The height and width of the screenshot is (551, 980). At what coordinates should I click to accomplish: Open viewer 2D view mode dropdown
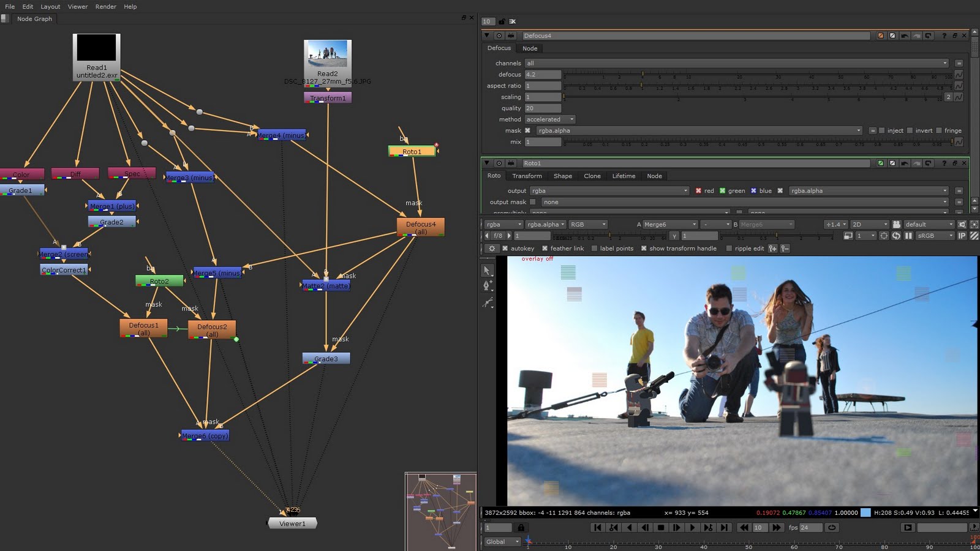click(x=870, y=225)
